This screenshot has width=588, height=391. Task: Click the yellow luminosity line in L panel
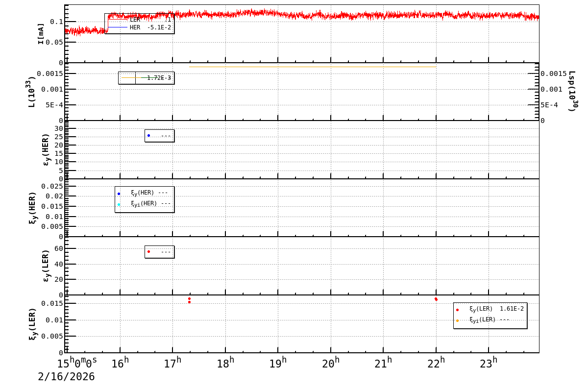(x=312, y=67)
